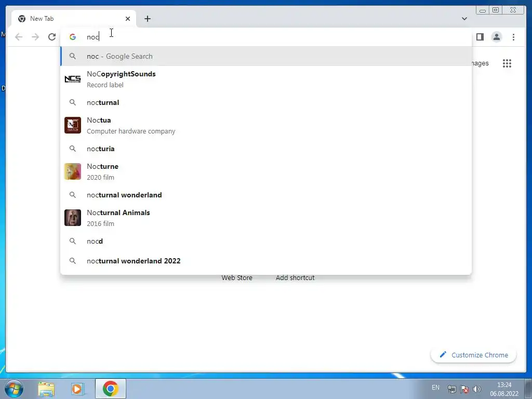
Task: Click the NCS logo thumbnail
Action: pos(73,79)
